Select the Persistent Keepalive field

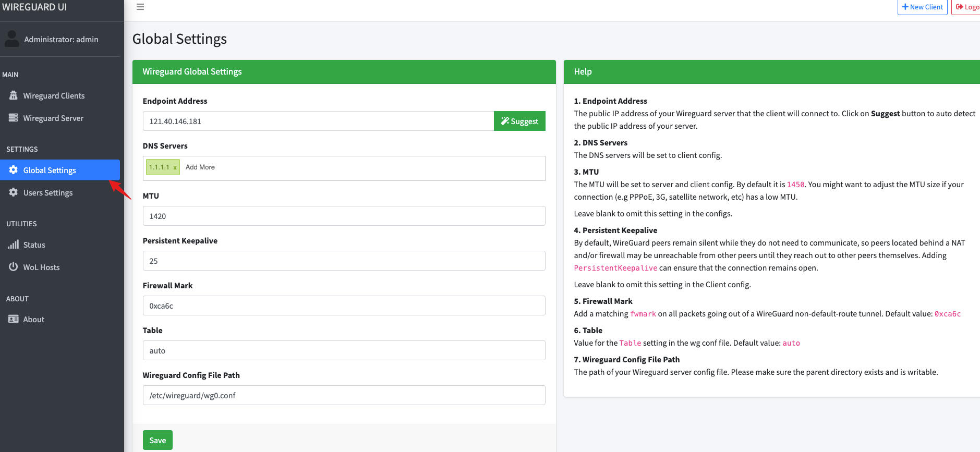tap(344, 261)
